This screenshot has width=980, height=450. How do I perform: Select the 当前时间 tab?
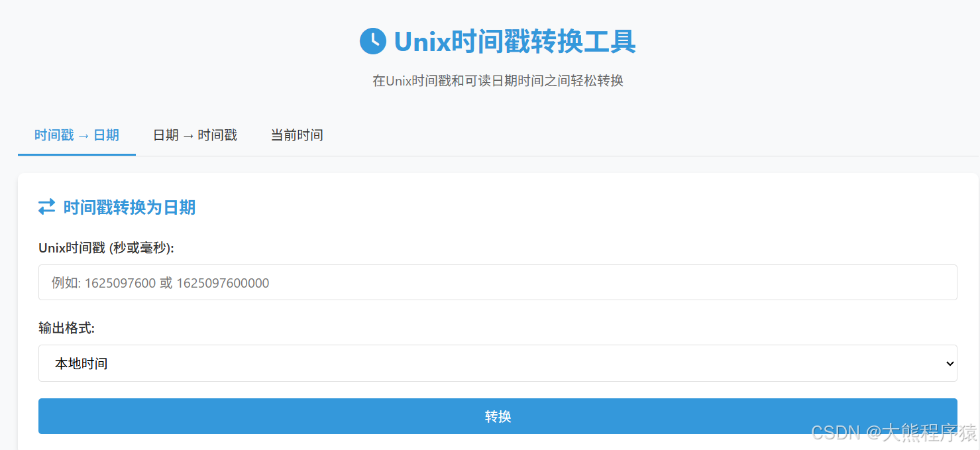tap(297, 135)
